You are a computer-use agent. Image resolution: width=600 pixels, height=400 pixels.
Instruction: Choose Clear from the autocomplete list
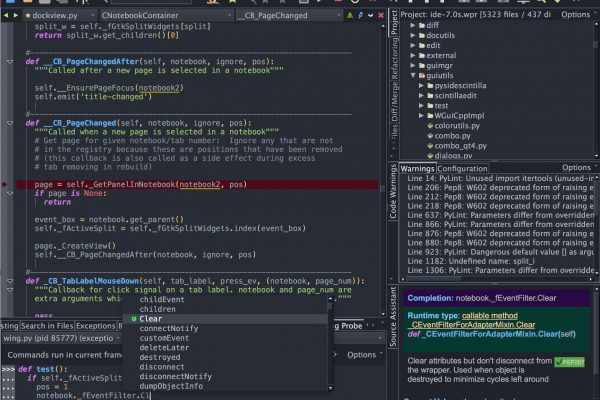pos(226,319)
